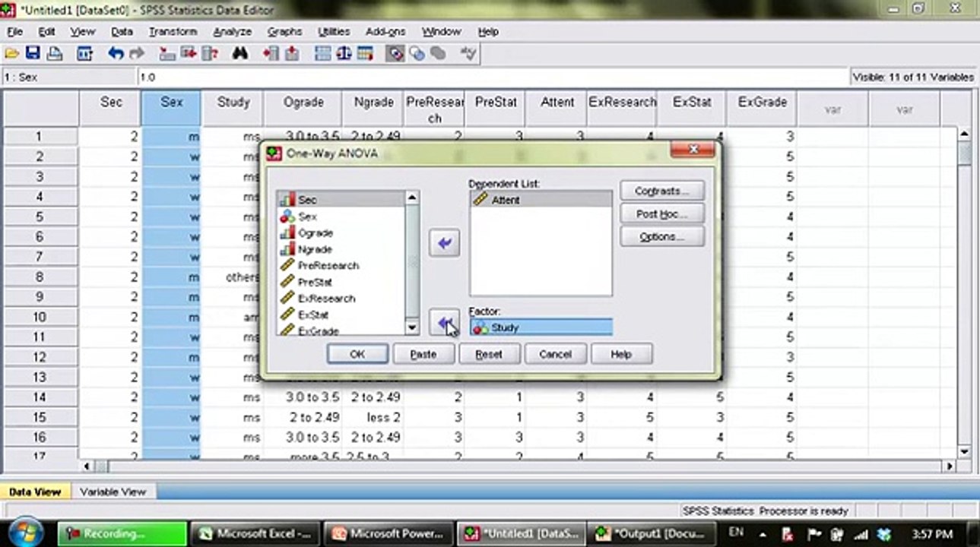Screen dimensions: 980x547
Task: Click the Print toolbar icon
Action: (55, 53)
